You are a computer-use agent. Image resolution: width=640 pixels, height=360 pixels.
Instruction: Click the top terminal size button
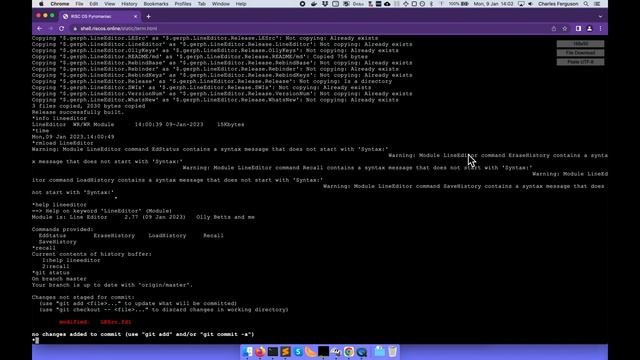click(580, 44)
